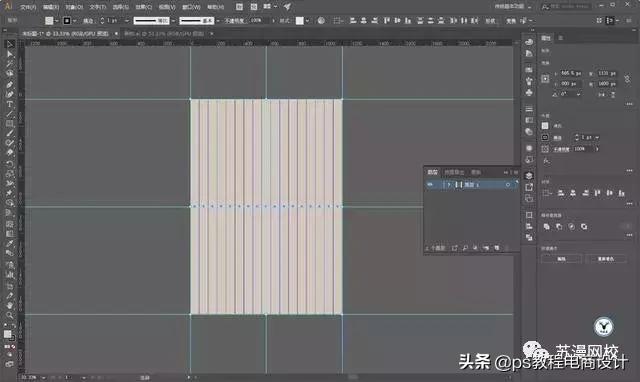The image size is (640, 382).
Task: Select the Rectangle tool
Action: pyautogui.click(x=10, y=124)
